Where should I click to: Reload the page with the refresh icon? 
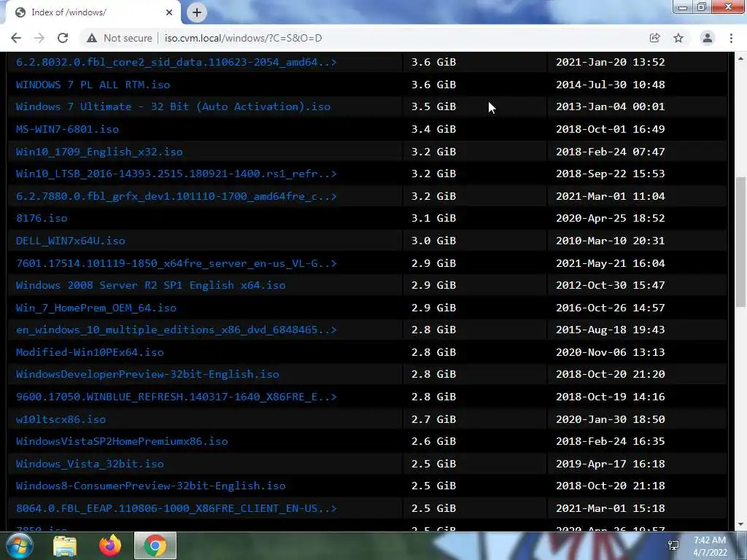63,38
